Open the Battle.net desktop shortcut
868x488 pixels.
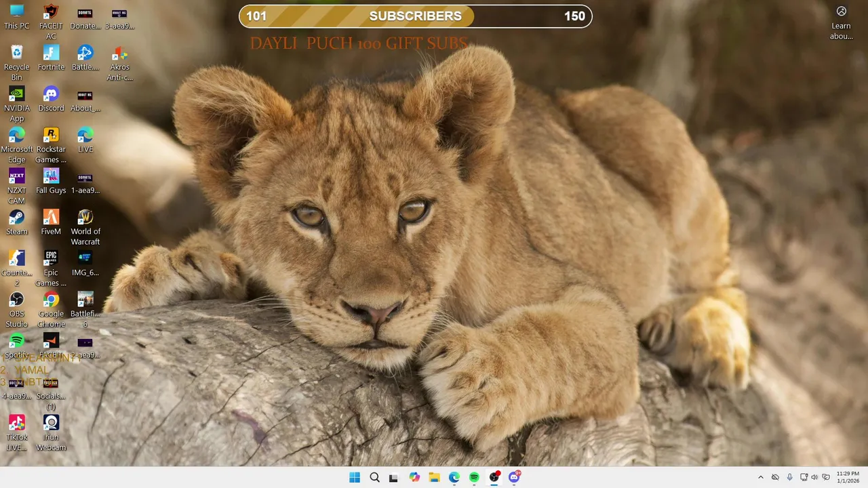(85, 58)
